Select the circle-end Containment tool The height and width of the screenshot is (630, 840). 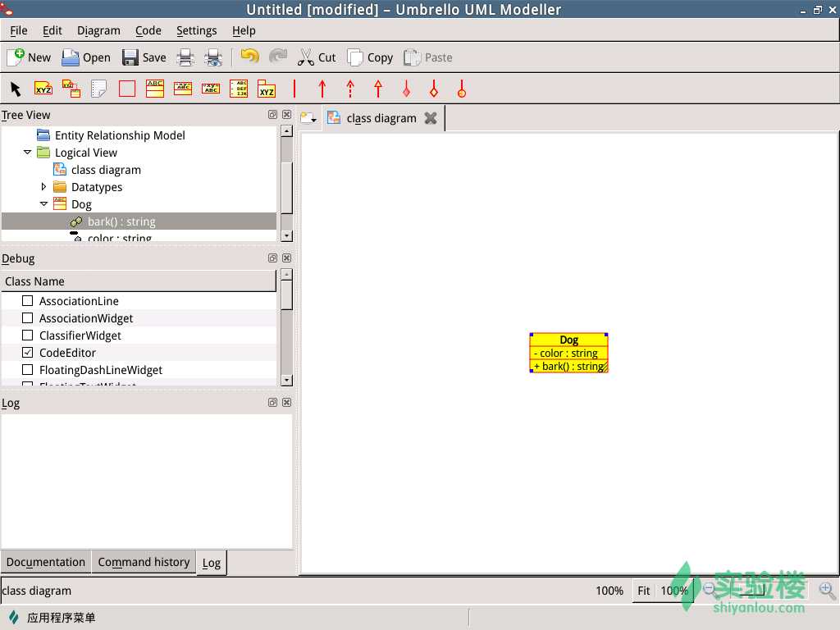(462, 89)
